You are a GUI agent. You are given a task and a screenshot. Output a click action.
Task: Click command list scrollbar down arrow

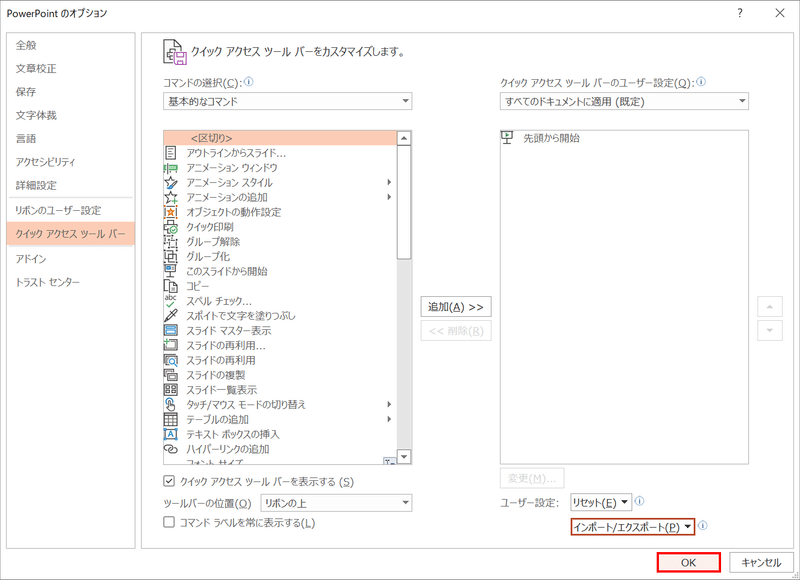pos(404,457)
